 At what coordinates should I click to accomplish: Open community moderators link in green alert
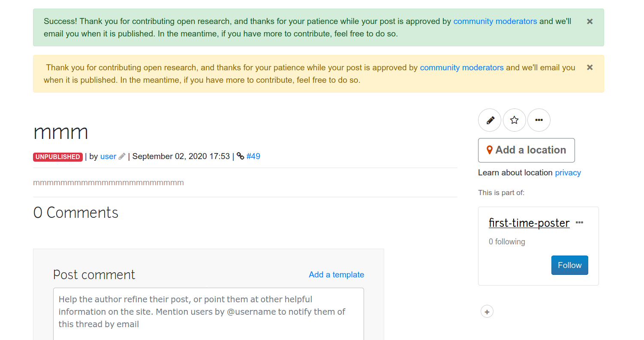495,21
